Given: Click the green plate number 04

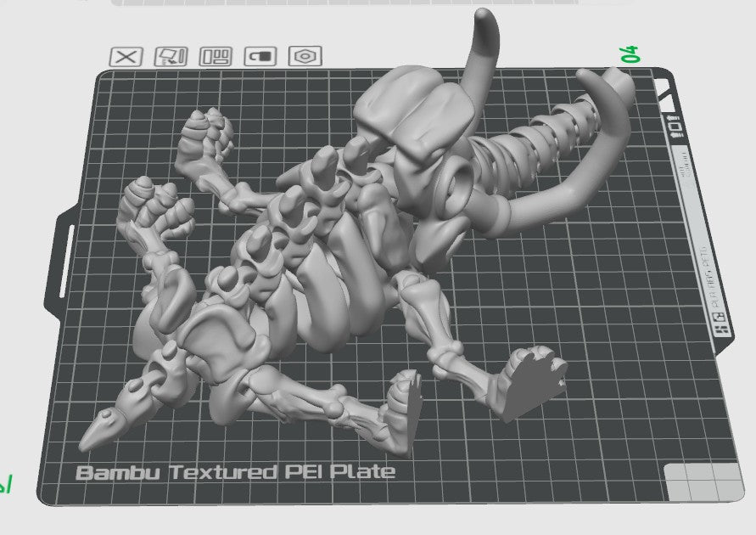Looking at the screenshot, I should [630, 53].
